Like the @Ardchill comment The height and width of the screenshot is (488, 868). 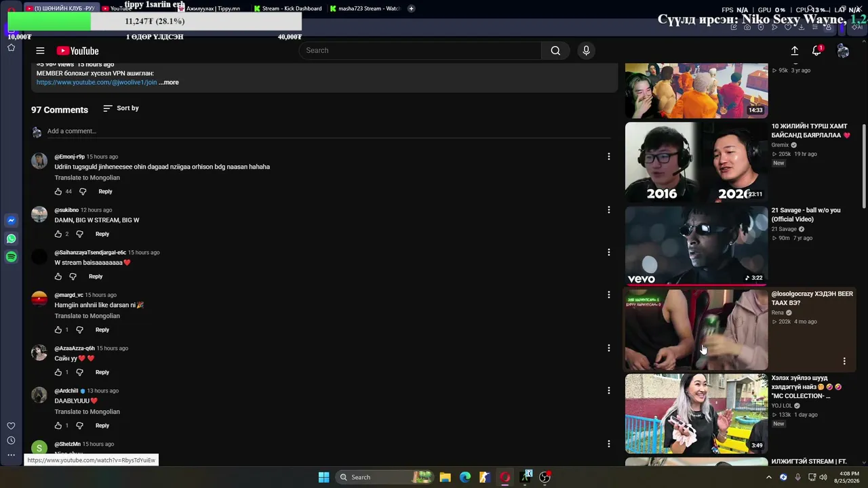tap(58, 426)
